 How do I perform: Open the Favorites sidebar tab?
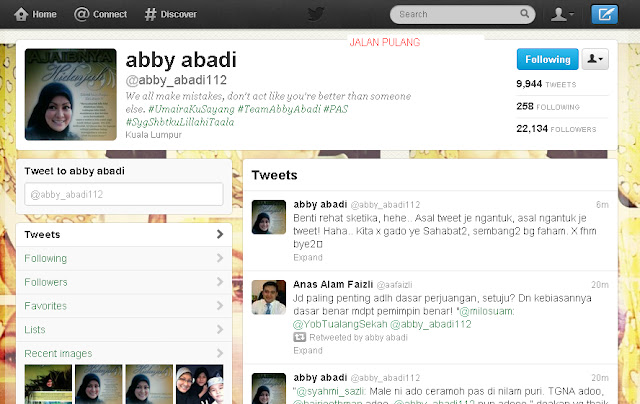coord(124,306)
